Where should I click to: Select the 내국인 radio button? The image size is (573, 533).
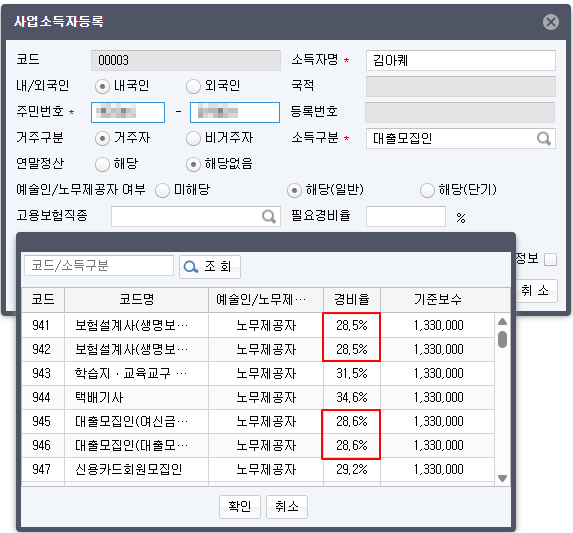pos(102,87)
